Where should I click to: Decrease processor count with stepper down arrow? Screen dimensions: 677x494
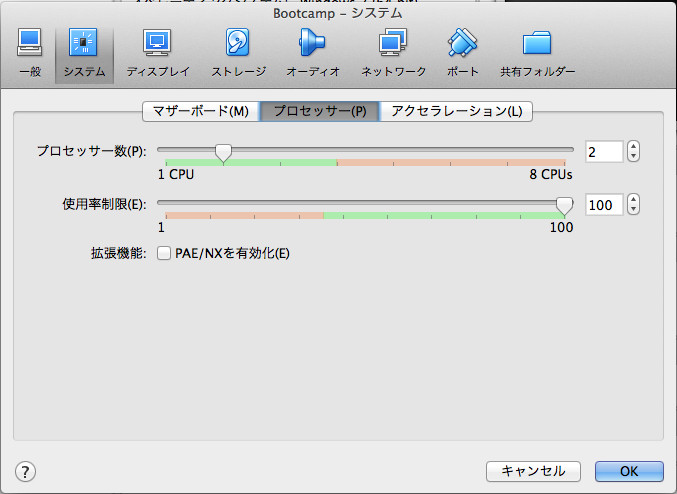tap(633, 156)
